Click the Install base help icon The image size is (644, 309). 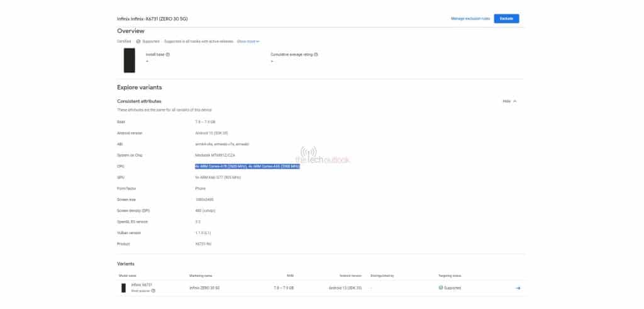click(168, 55)
